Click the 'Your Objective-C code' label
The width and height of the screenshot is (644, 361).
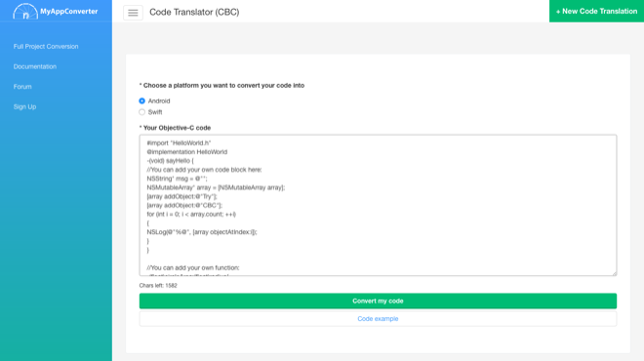(x=175, y=128)
